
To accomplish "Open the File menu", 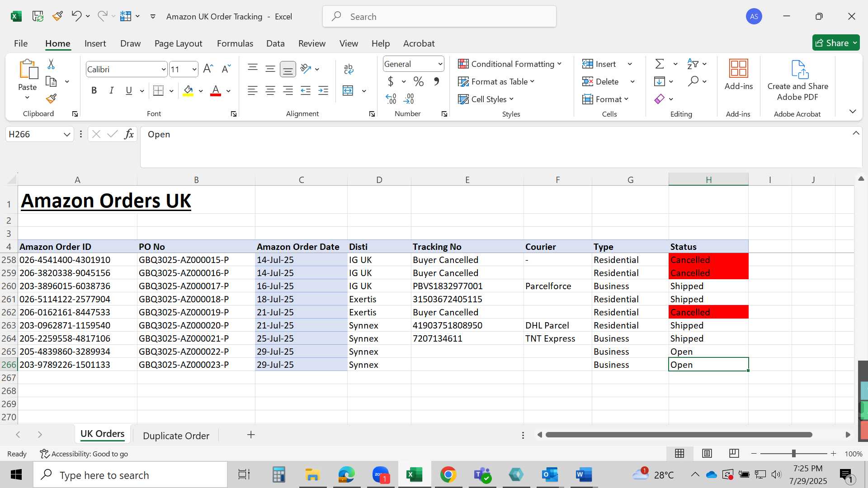I will click(x=21, y=43).
